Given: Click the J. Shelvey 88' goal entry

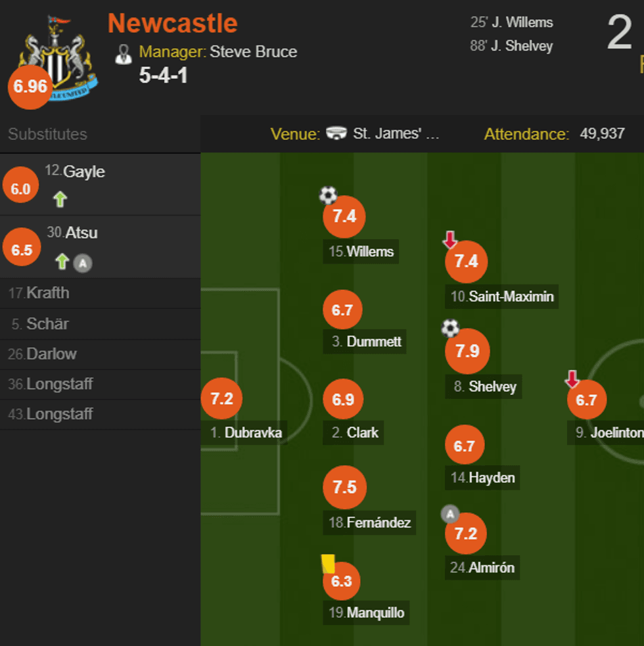Looking at the screenshot, I should click(x=512, y=46).
